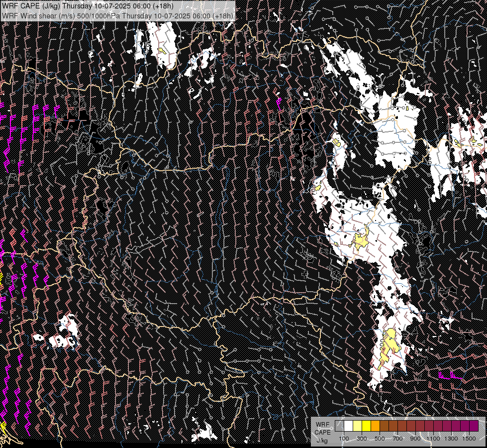Click the legend value '1300'
The image size is (487, 448).
pos(451,439)
